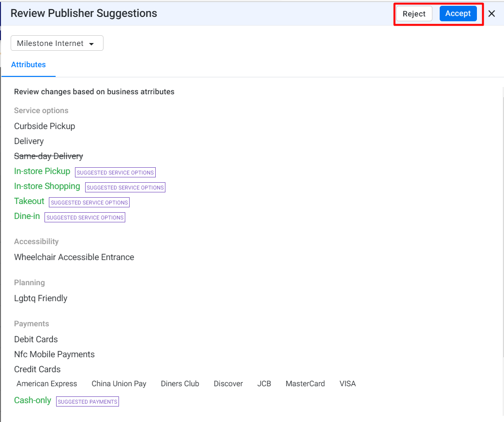
Task: Close the Review Publisher Suggestions dialog
Action: pos(491,14)
